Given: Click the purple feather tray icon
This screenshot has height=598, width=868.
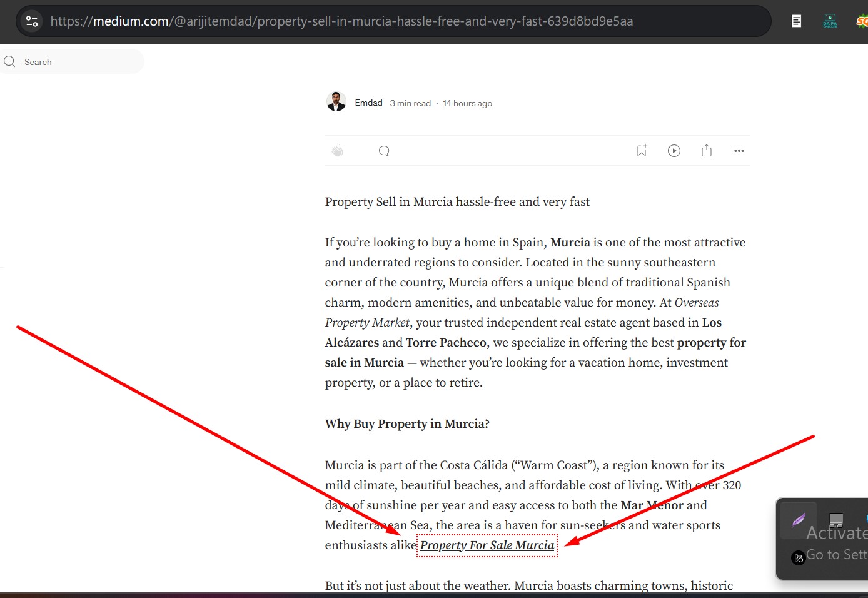Looking at the screenshot, I should [x=799, y=520].
